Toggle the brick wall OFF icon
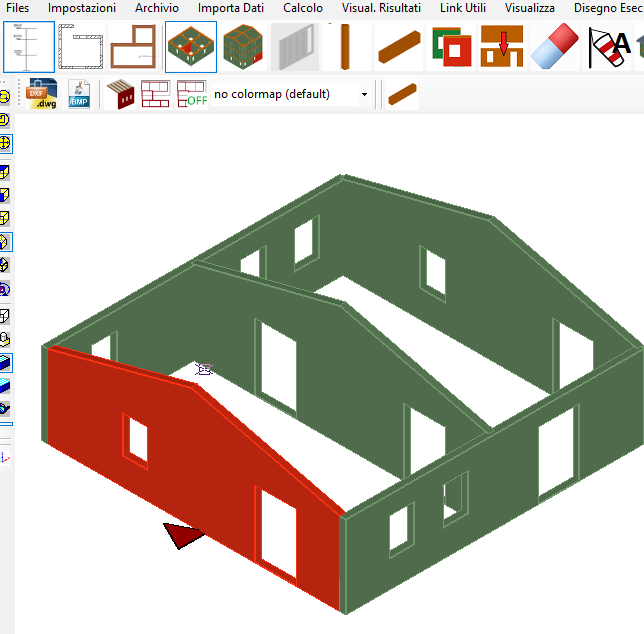The width and height of the screenshot is (644, 634). click(190, 95)
